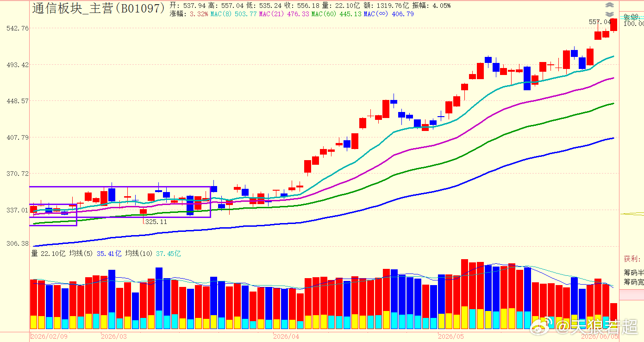Image resolution: width=644 pixels, height=342 pixels.
Task: Click the 2026/06/05 date on time axis
Action: [x=599, y=336]
